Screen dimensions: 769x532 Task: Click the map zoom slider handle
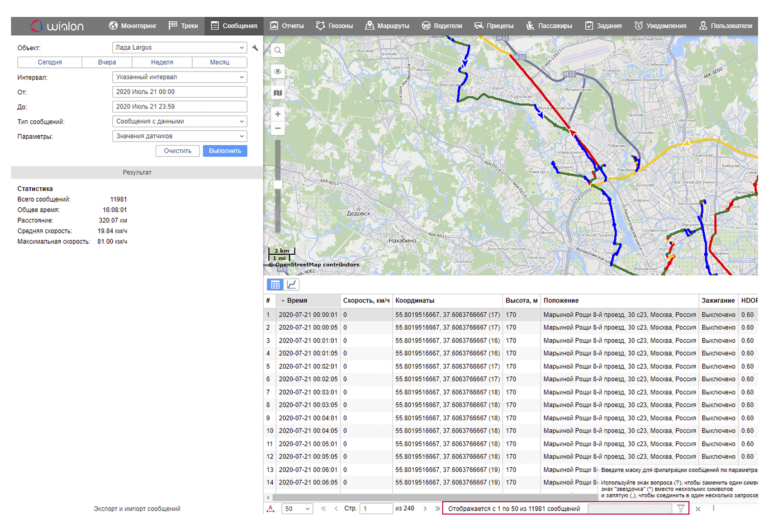click(278, 185)
